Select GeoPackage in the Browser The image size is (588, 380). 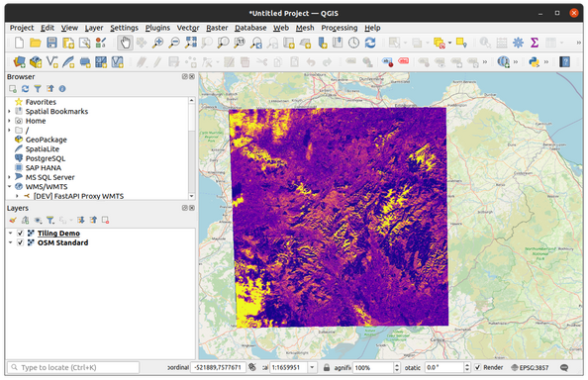tap(47, 140)
